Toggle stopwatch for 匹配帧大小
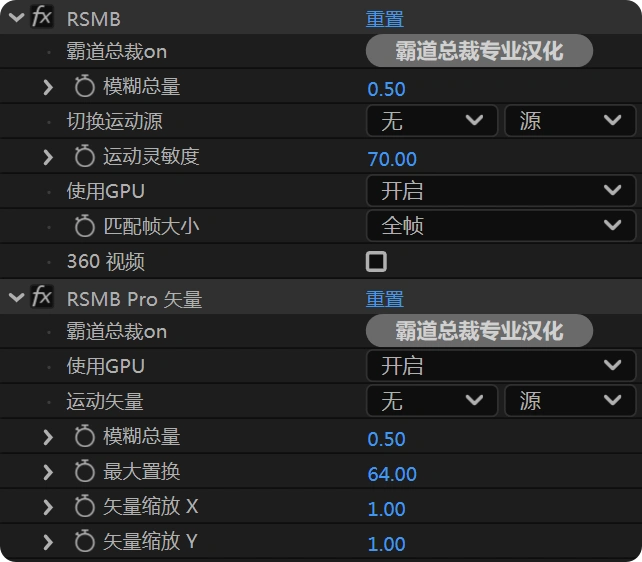642x562 pixels. click(x=85, y=226)
